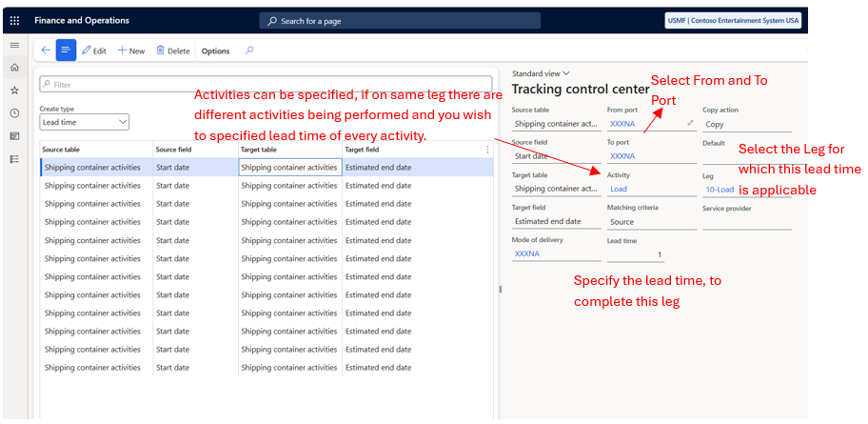Click the back arrow button
Viewport: 868px width, 424px height.
[46, 50]
